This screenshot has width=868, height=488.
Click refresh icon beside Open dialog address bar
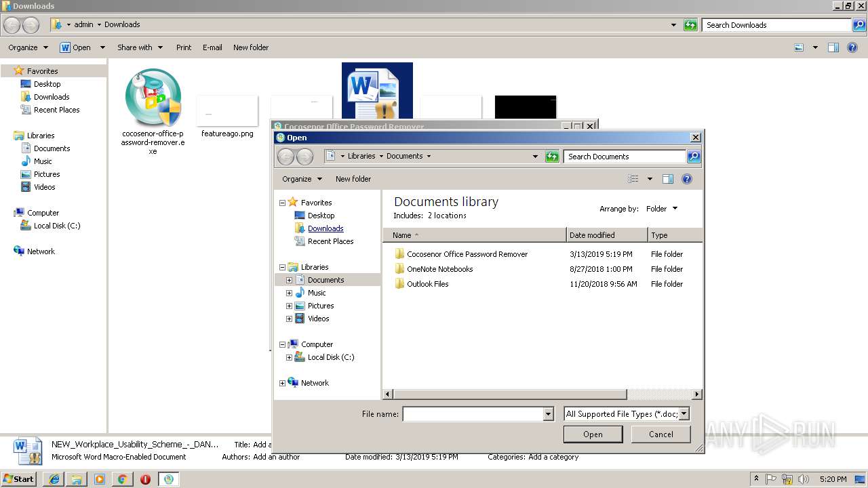click(x=553, y=157)
